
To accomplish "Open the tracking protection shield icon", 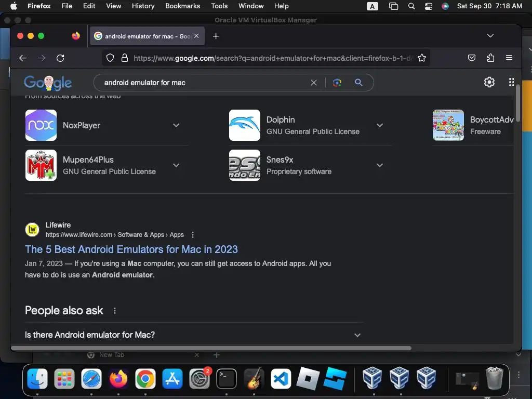I will tap(110, 58).
